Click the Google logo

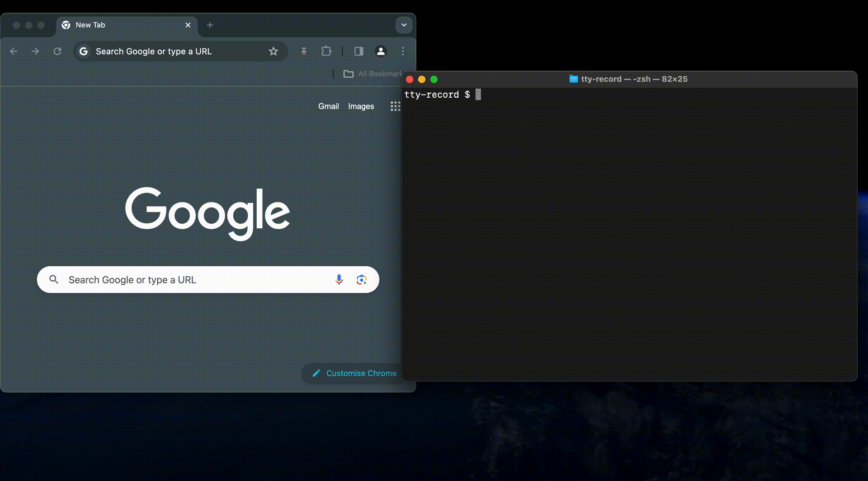point(208,213)
